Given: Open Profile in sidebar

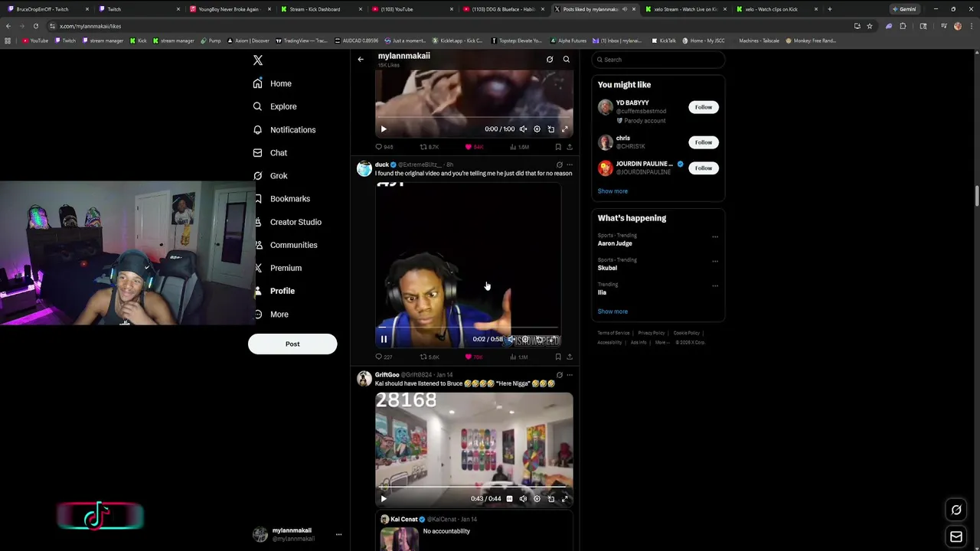Looking at the screenshot, I should 274,291.
